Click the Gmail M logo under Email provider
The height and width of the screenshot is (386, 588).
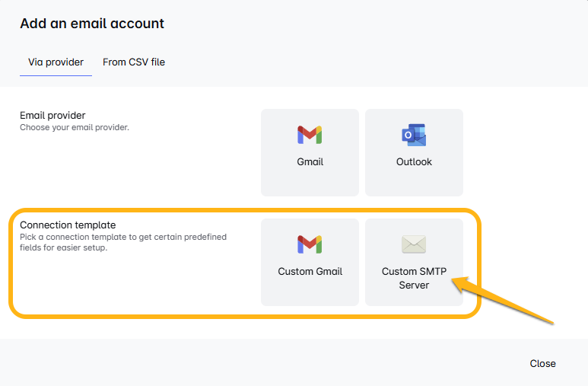310,135
